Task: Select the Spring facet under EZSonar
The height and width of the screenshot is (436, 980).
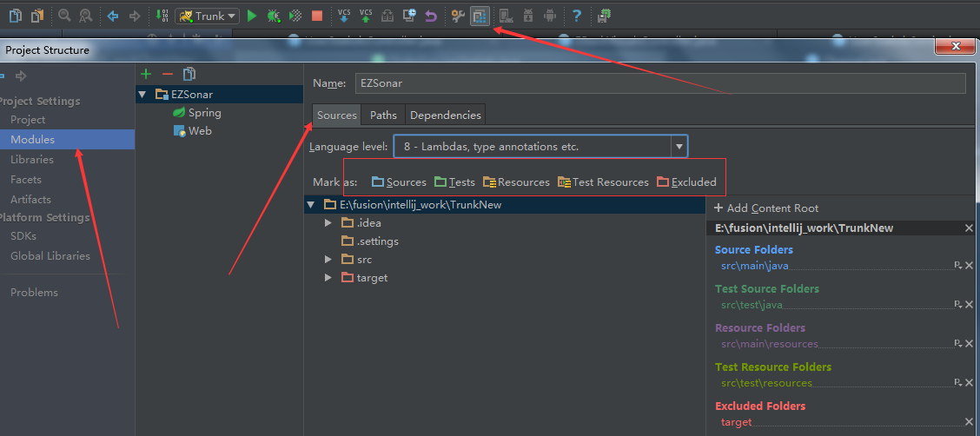Action: [197, 113]
